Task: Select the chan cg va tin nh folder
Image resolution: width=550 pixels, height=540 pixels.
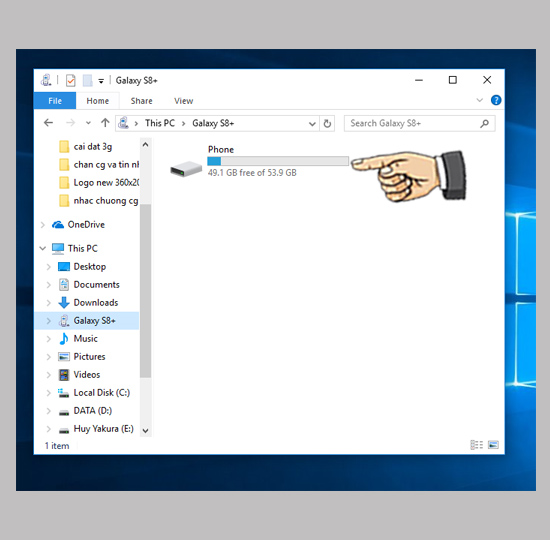Action: coord(99,164)
